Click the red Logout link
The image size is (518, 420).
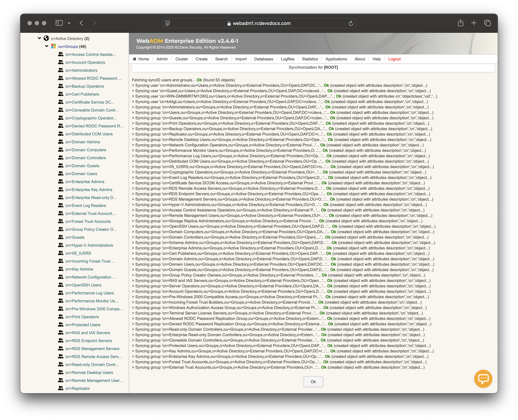[x=394, y=59]
